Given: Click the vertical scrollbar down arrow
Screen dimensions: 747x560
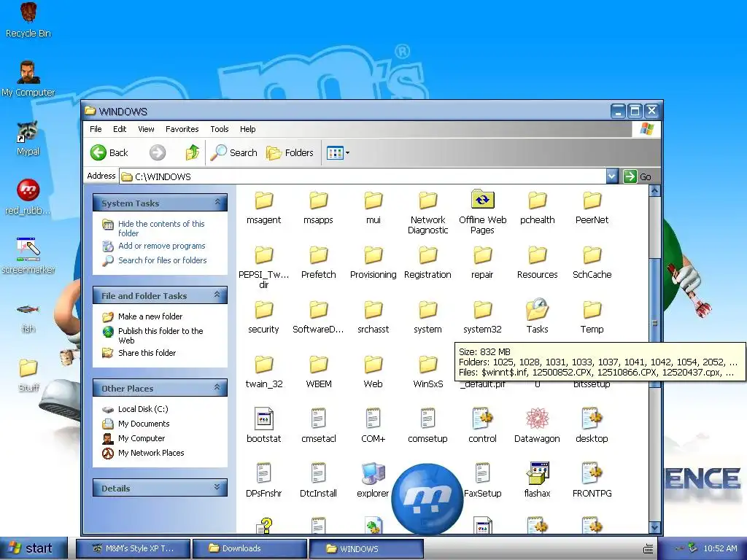Looking at the screenshot, I should [x=655, y=527].
